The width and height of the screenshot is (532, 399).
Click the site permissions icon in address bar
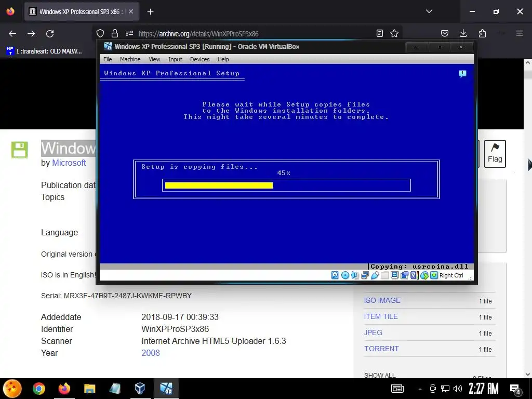coord(129,33)
